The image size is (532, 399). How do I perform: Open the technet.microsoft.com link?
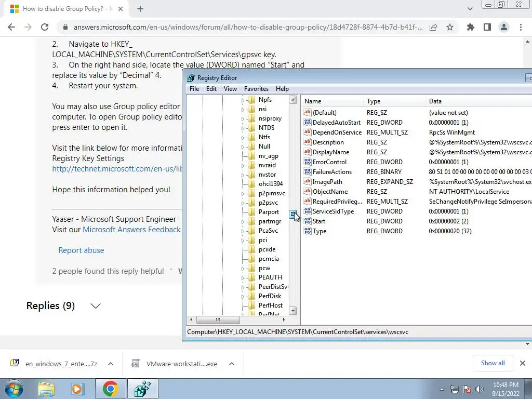click(117, 169)
